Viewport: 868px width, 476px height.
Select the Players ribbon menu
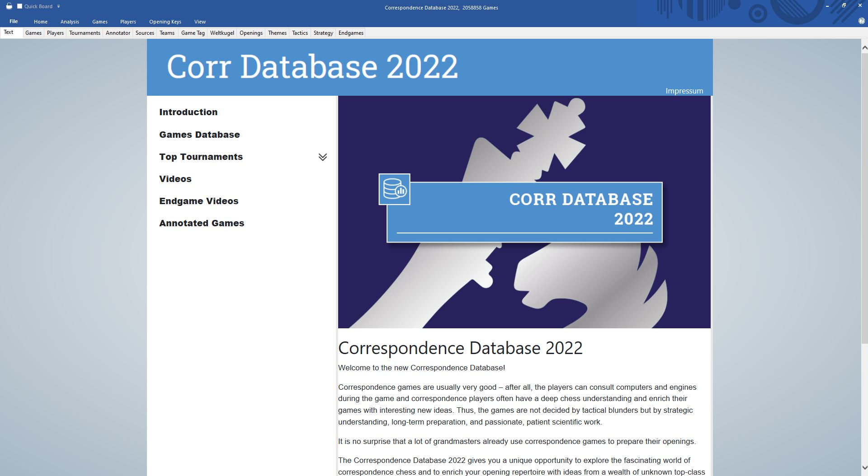click(128, 22)
